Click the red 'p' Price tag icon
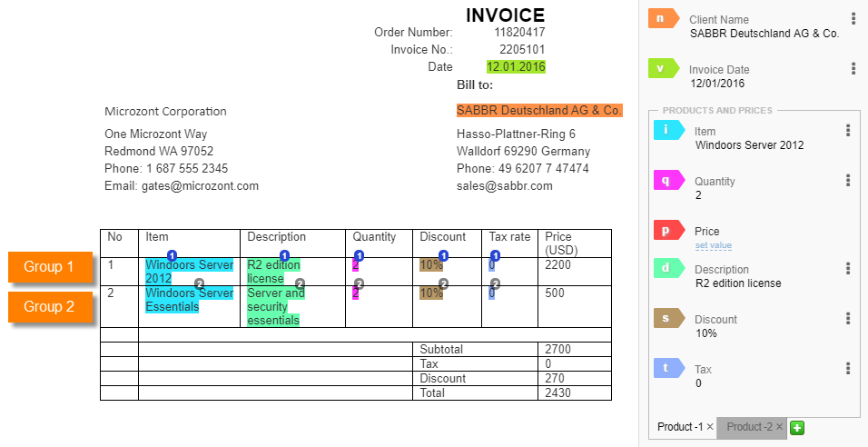 [669, 230]
